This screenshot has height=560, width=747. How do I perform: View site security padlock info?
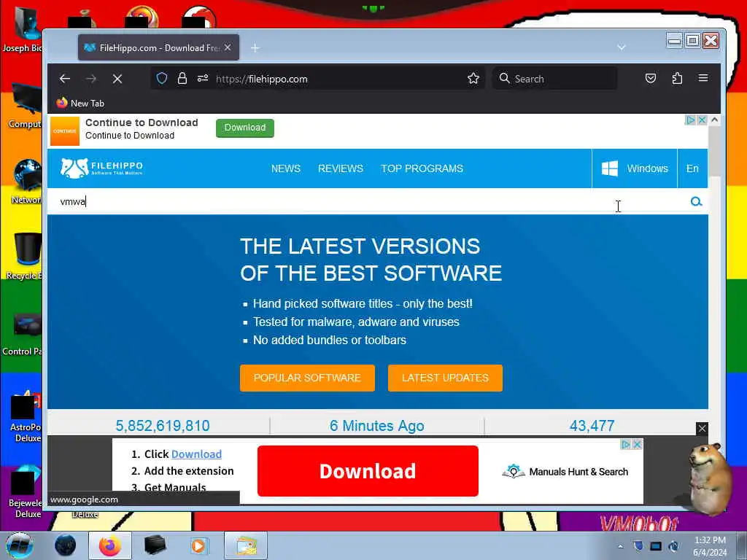pyautogui.click(x=182, y=78)
